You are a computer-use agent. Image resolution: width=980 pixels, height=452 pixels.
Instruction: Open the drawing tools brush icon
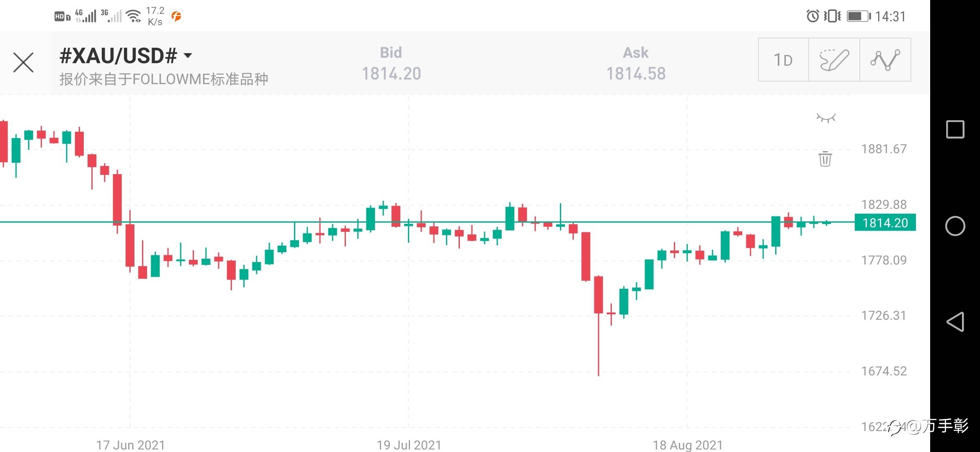click(834, 60)
